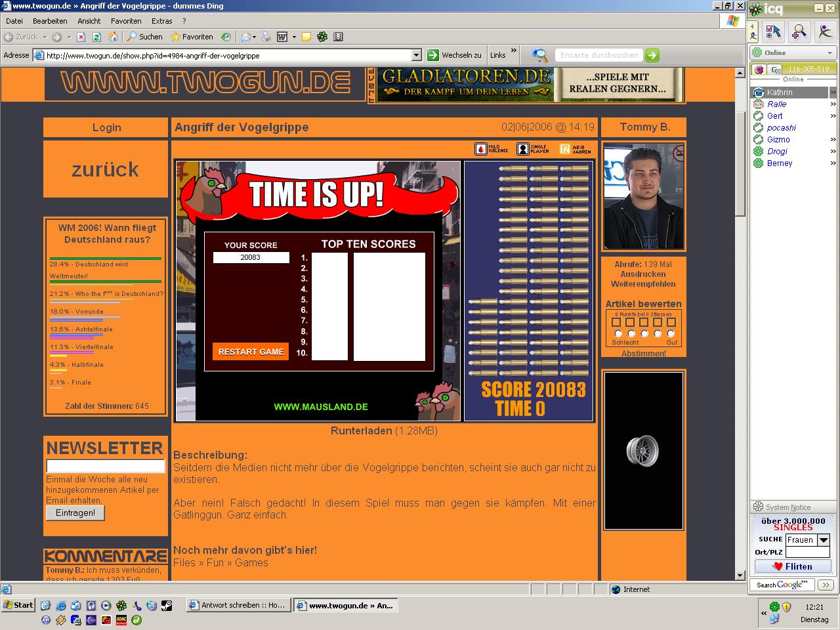Open the History toolbar icon
Screen dimensions: 840x630
[x=226, y=37]
